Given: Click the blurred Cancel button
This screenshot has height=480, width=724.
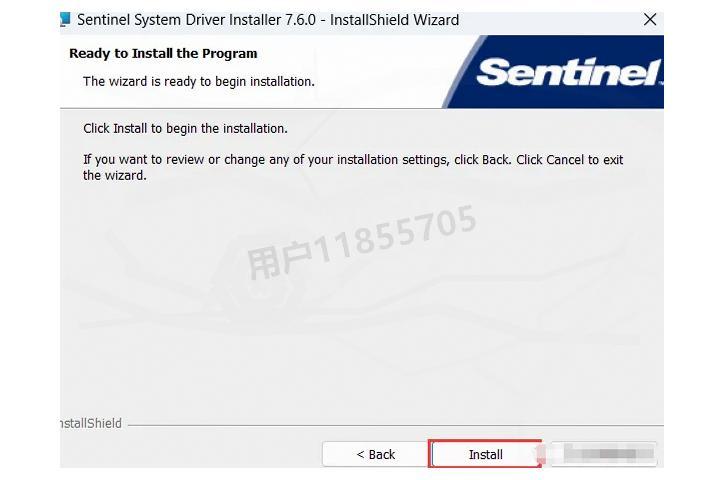Looking at the screenshot, I should point(604,454).
